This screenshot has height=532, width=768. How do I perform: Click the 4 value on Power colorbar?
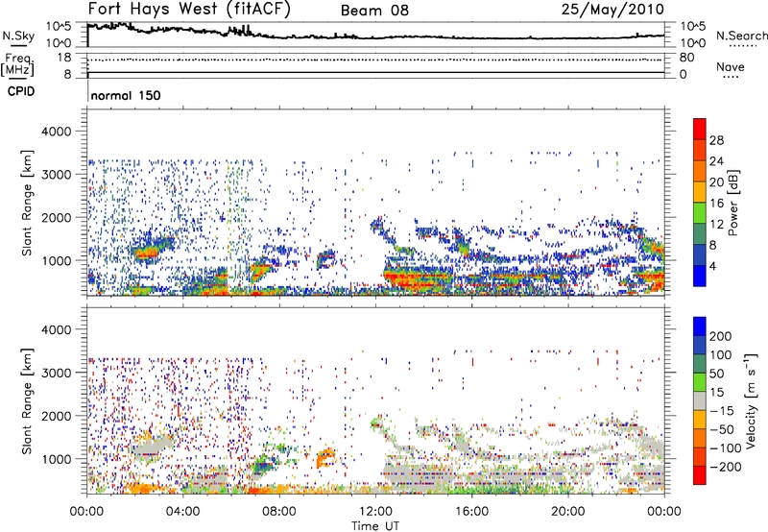[x=713, y=266]
